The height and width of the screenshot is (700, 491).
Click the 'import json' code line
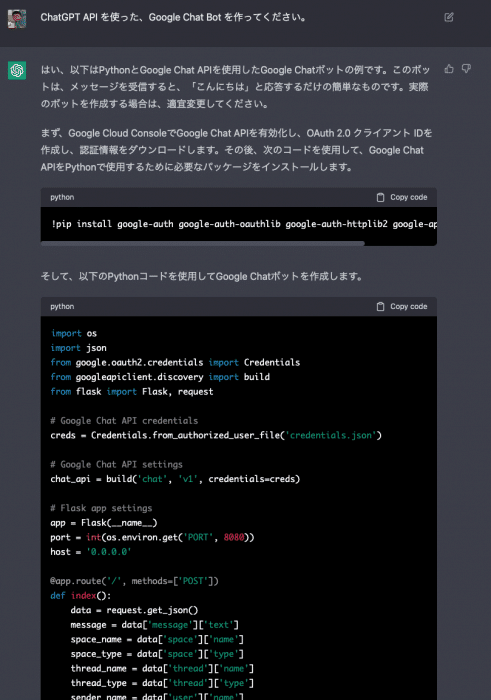[x=79, y=348]
